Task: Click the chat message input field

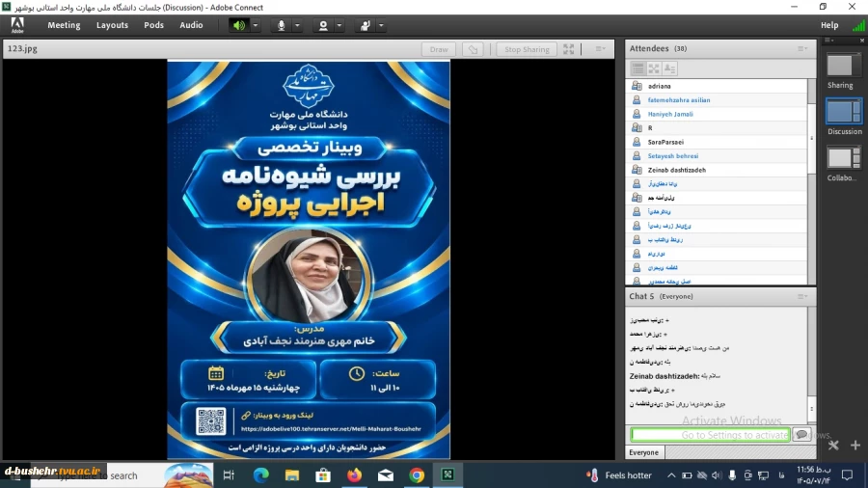Action: point(710,435)
